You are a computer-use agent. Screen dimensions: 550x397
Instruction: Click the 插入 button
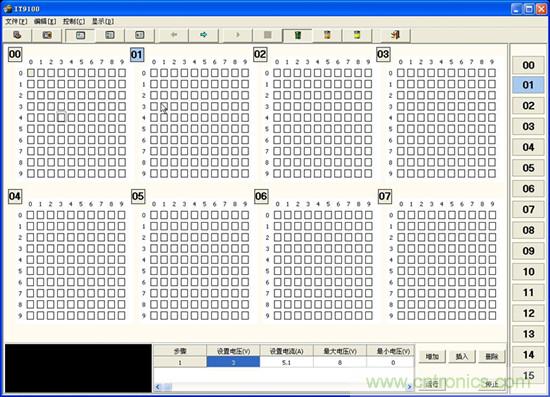pyautogui.click(x=462, y=356)
